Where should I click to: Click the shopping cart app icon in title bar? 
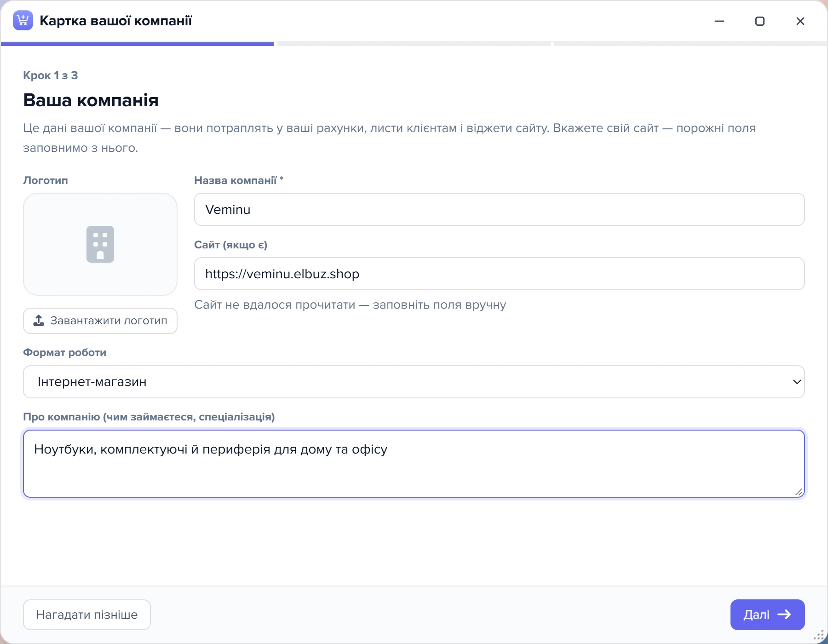point(23,21)
